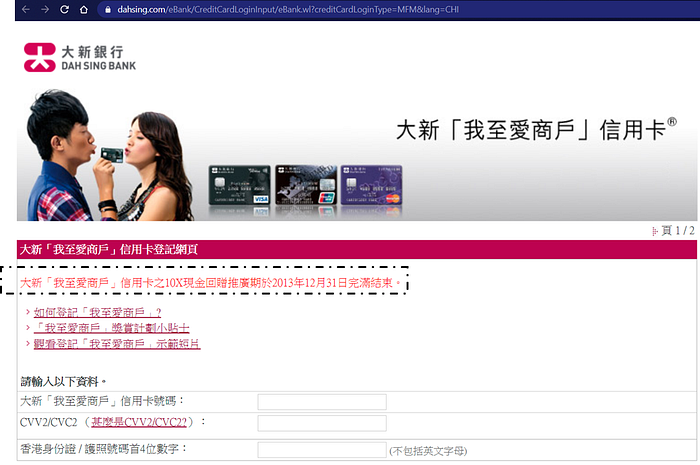The width and height of the screenshot is (700, 465).
Task: Click the browser forward arrow
Action: tap(45, 9)
